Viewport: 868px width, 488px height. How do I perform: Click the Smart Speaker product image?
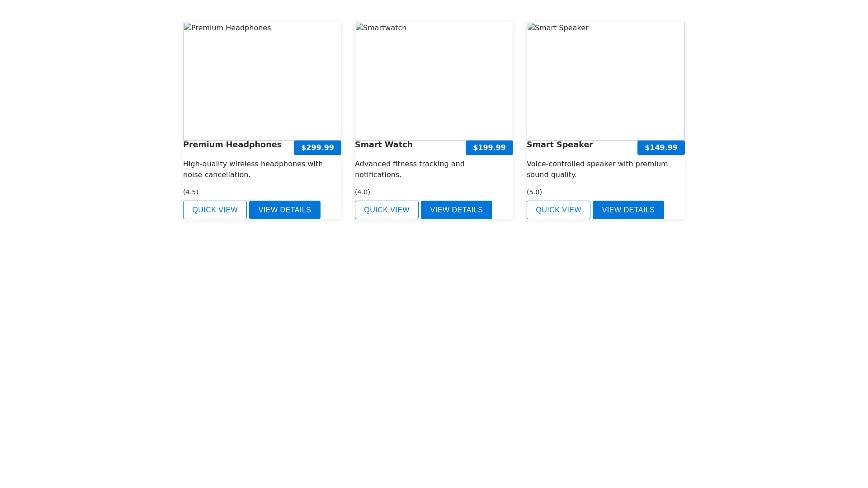[x=605, y=81]
